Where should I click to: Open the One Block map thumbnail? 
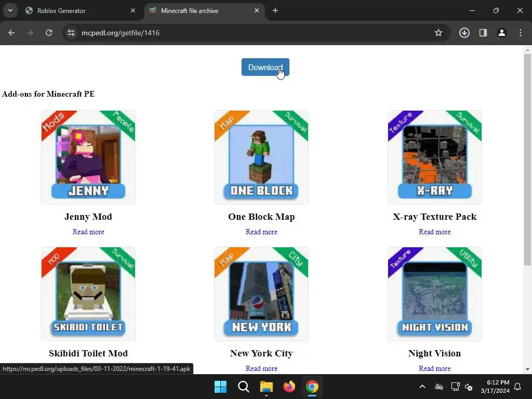pyautogui.click(x=261, y=157)
